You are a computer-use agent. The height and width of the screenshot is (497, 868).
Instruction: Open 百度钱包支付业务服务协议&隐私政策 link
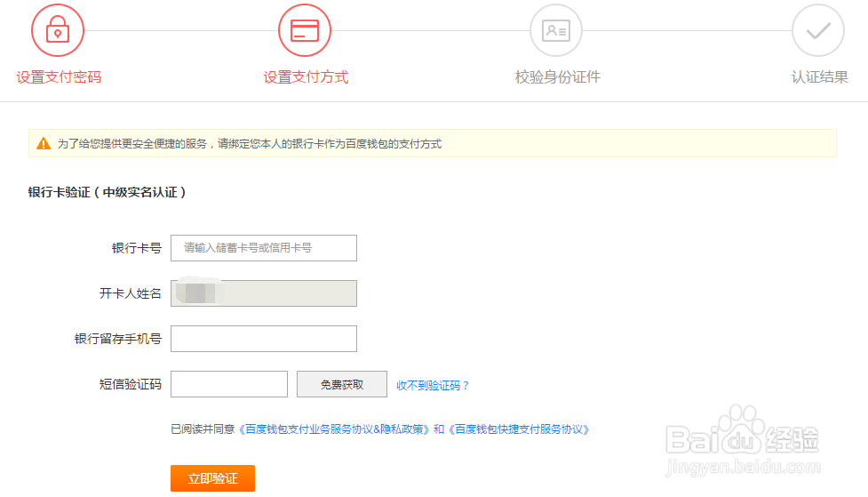click(x=334, y=429)
